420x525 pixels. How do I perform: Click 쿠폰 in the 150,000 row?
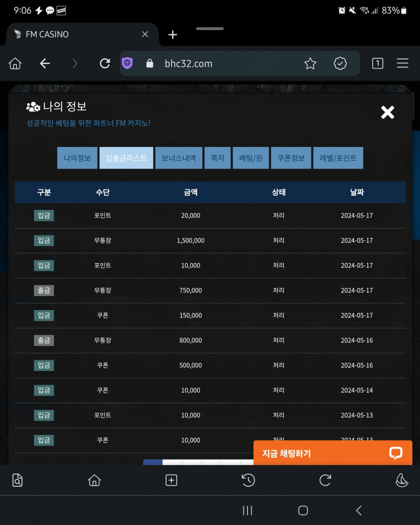click(103, 316)
